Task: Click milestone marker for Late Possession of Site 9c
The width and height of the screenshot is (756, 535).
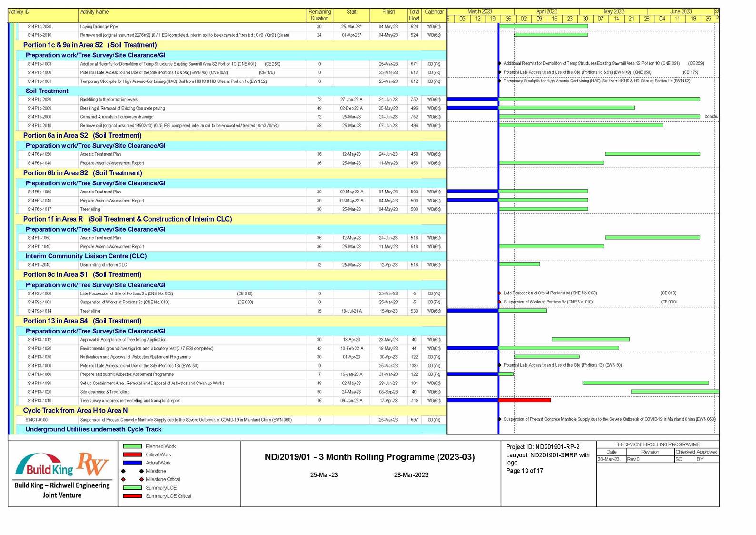Action: (499, 293)
